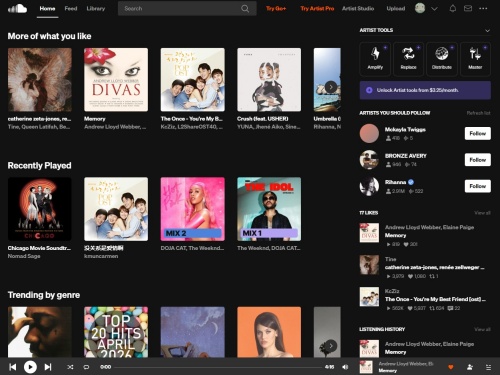500x375 pixels.
Task: Click the volume speaker icon
Action: [x=345, y=367]
